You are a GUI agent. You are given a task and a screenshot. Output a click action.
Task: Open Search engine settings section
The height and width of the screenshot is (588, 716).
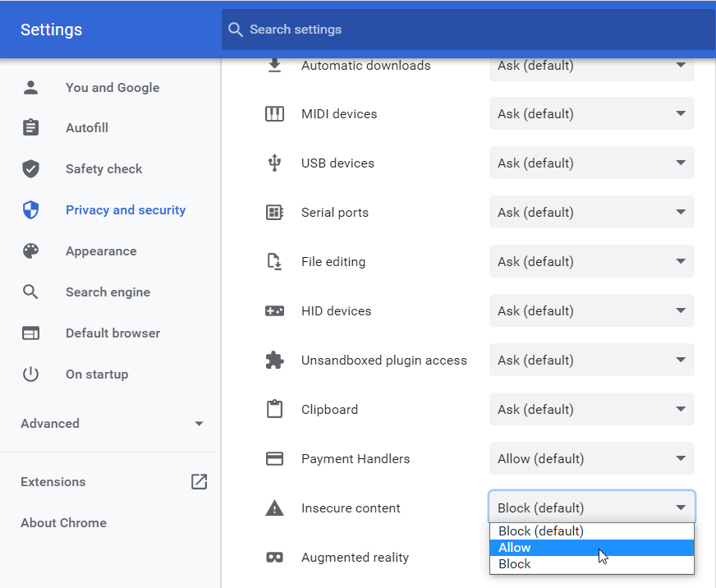(108, 292)
